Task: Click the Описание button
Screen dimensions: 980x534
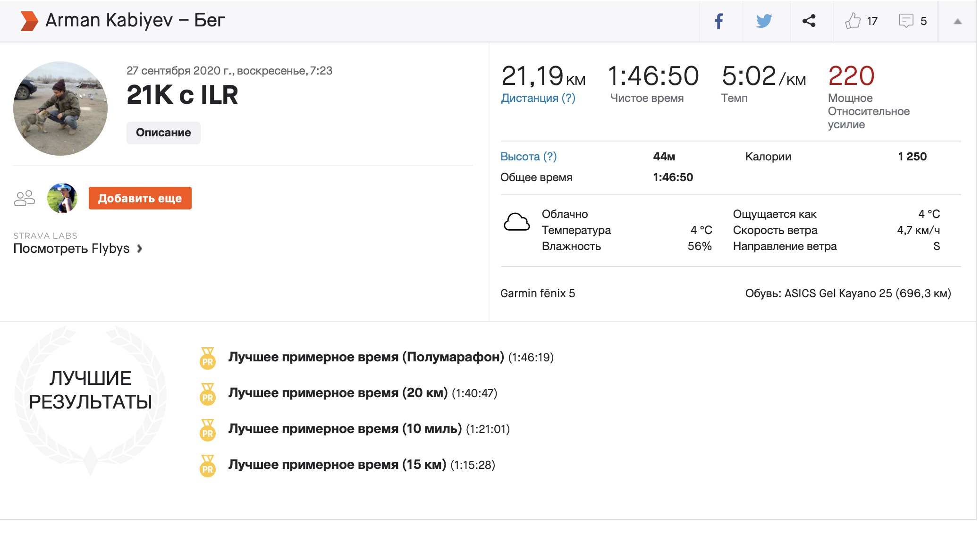Action: (163, 133)
